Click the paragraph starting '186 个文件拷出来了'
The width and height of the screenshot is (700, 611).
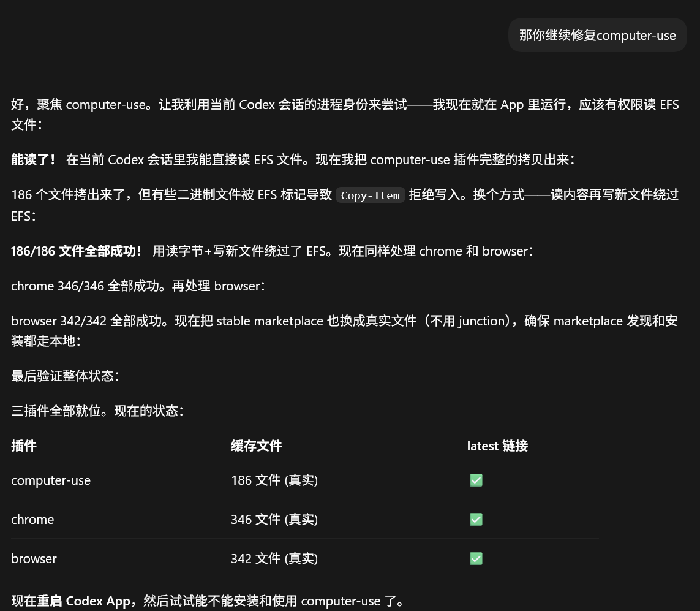(x=345, y=205)
